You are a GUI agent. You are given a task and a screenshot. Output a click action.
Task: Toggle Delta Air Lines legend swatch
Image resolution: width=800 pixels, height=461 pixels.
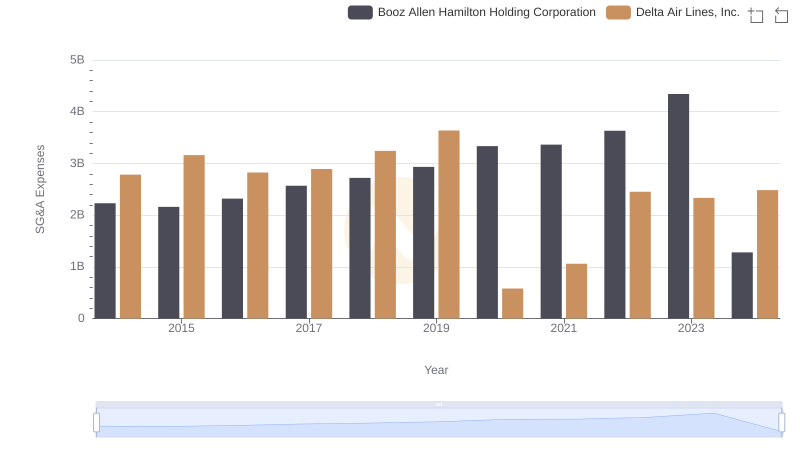pos(618,12)
